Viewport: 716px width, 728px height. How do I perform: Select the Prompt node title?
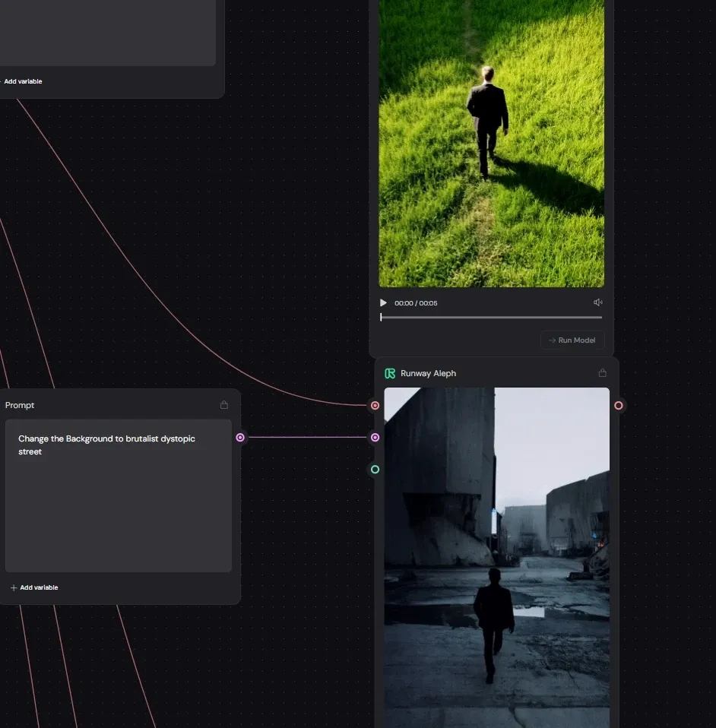(20, 405)
